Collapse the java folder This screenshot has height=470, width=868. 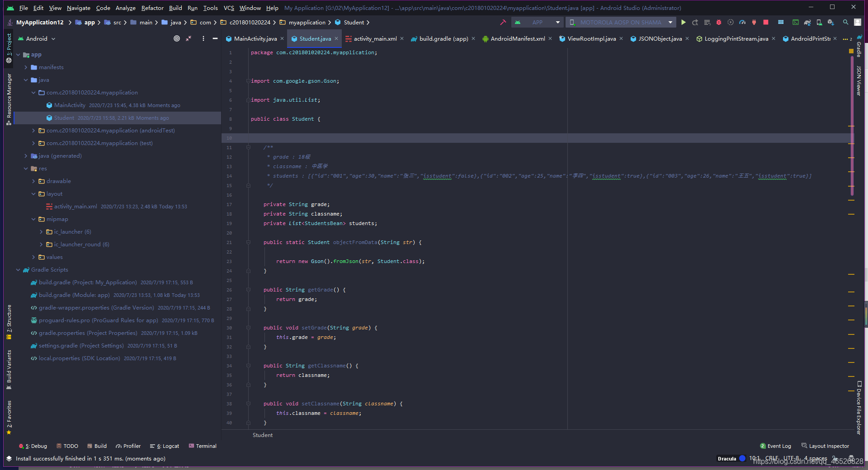(x=26, y=80)
